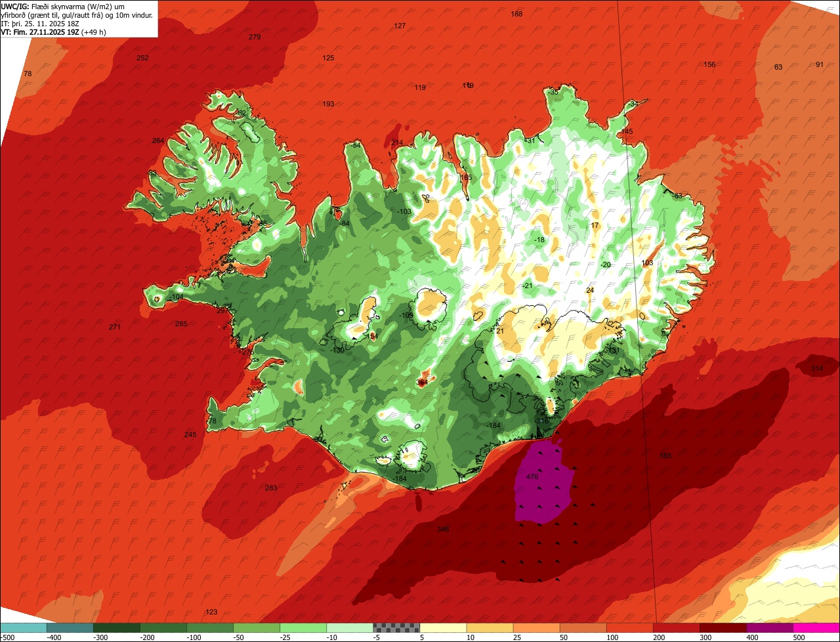
Task: Select the pale yellow 5 to 10 legend swatch
Action: (443, 627)
